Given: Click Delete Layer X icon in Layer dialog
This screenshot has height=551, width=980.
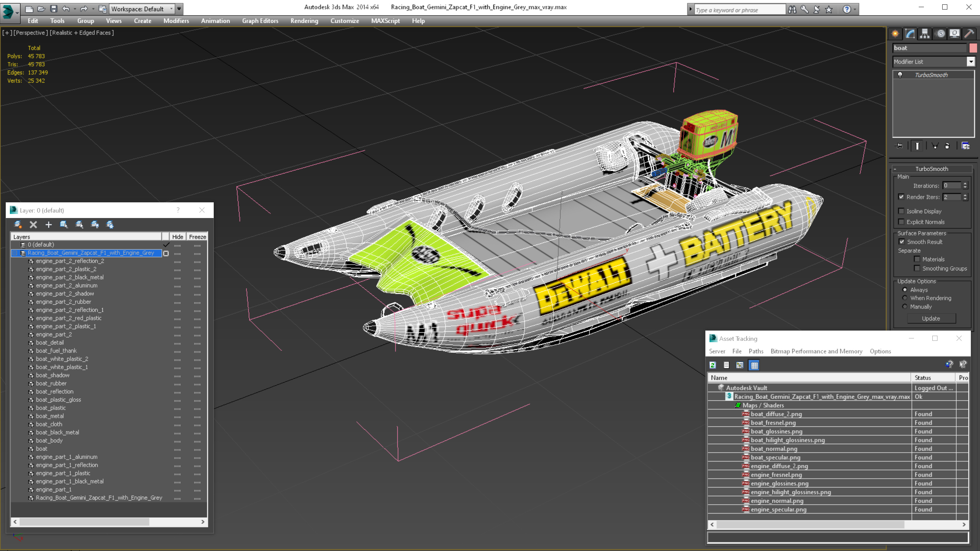Looking at the screenshot, I should (33, 224).
